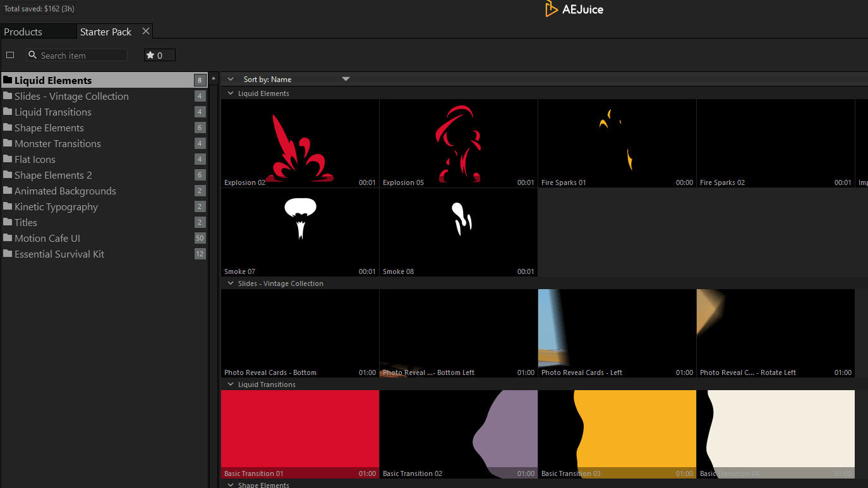Click the Titles folder icon
868x488 pixels.
[x=8, y=222]
